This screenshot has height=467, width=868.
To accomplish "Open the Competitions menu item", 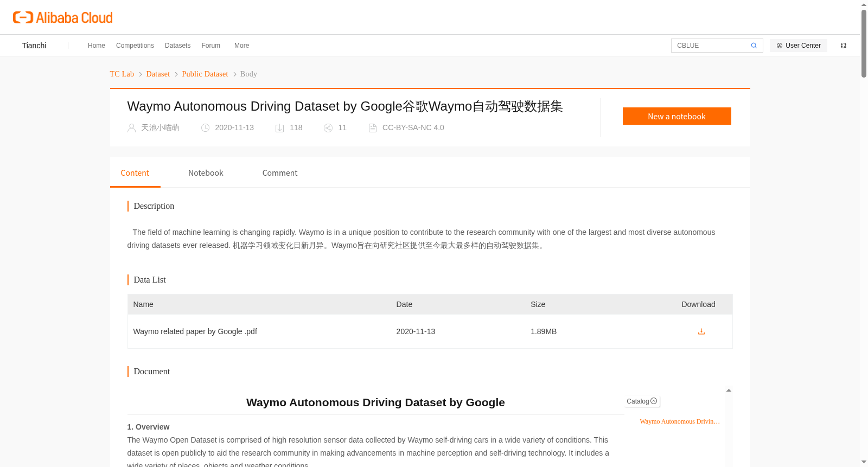I will pyautogui.click(x=135, y=46).
